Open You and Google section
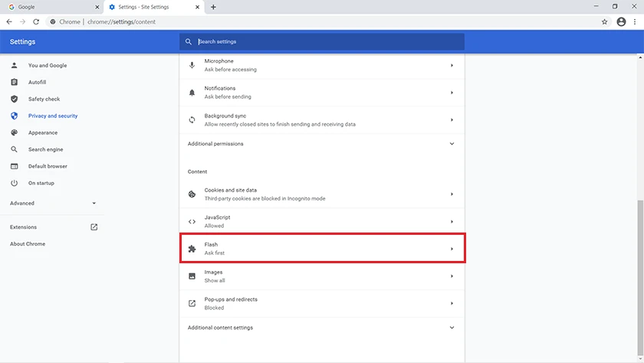 pos(48,65)
